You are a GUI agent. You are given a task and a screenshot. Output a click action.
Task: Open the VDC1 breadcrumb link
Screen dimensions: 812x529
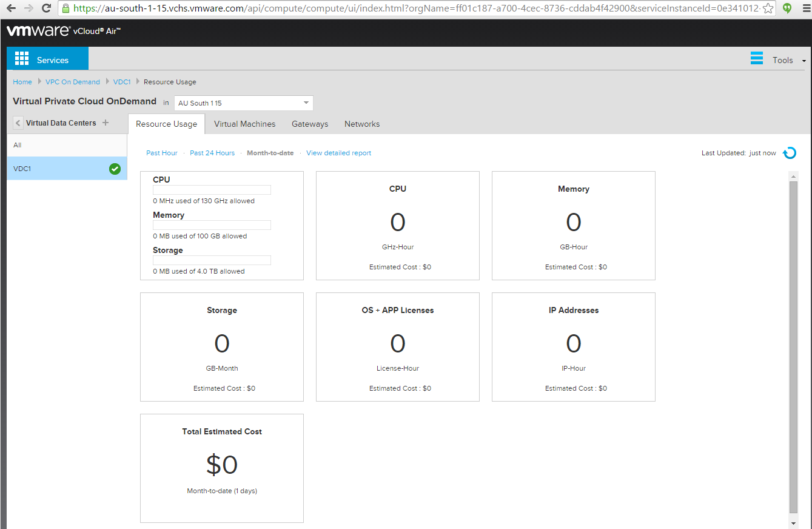[x=122, y=82]
